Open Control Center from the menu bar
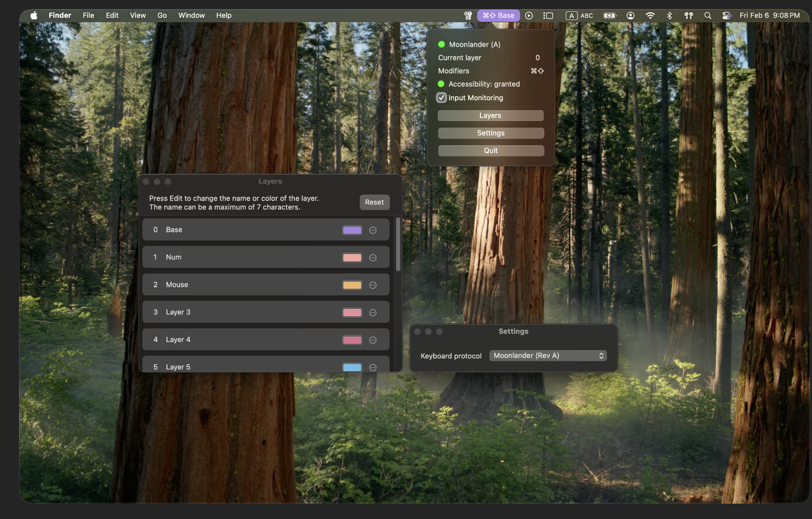Viewport: 812px width, 519px height. pyautogui.click(x=726, y=15)
